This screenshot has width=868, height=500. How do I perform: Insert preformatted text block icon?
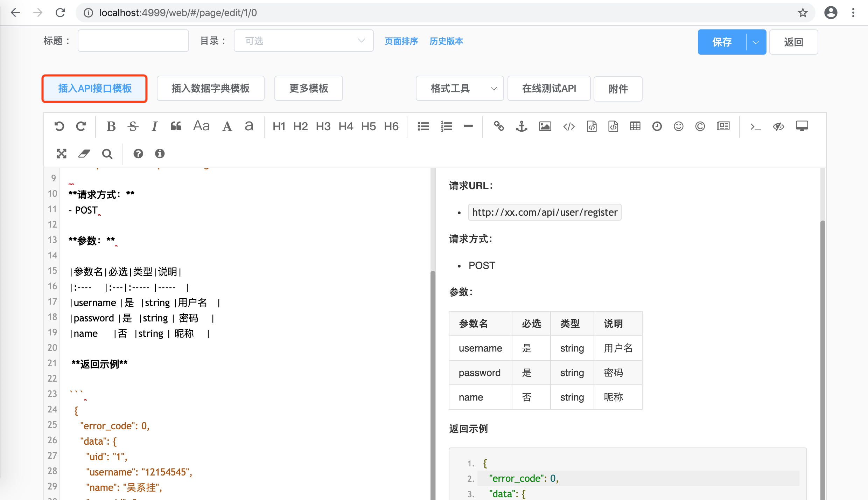coord(592,126)
